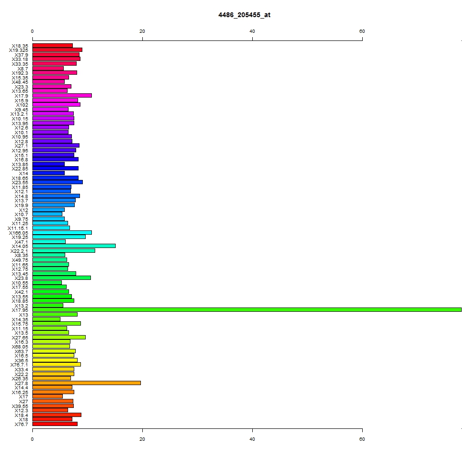Select the X33.35 row label
476x476 pixels.
point(20,64)
